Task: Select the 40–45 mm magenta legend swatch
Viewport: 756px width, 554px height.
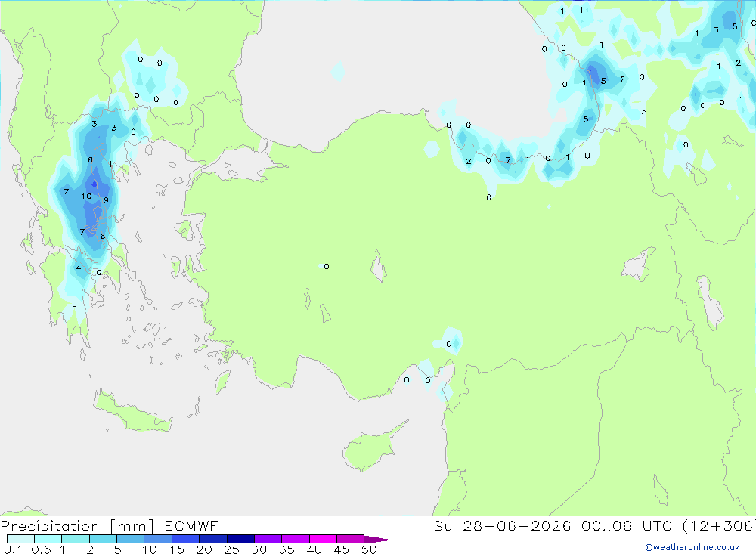Action: coord(323,539)
